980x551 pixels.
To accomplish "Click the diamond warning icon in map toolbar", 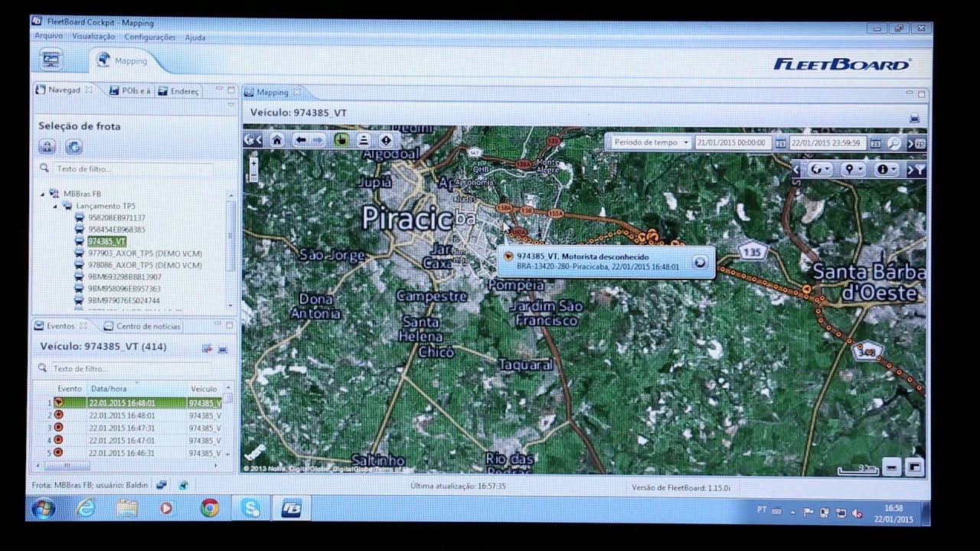I will [386, 140].
